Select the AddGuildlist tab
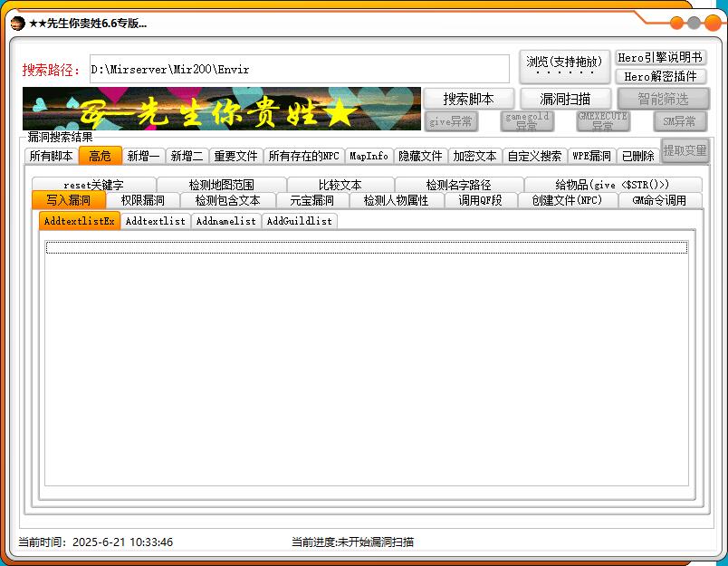The width and height of the screenshot is (728, 566). click(x=299, y=221)
